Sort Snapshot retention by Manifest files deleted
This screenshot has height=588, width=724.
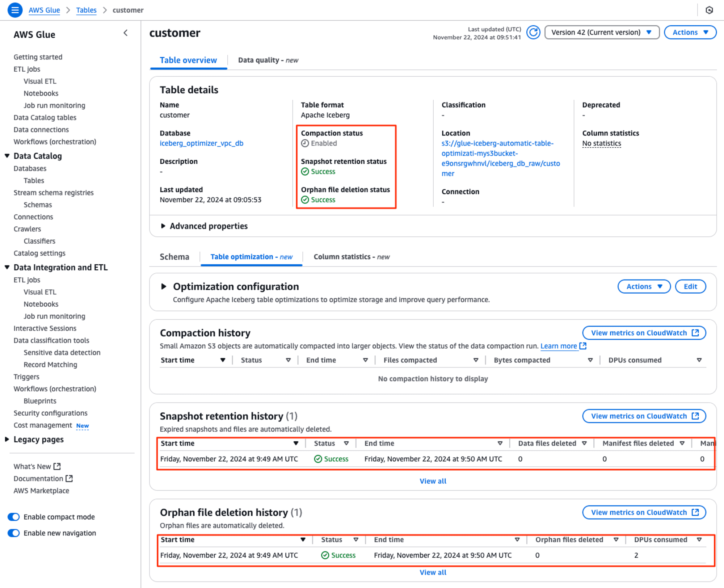point(682,443)
